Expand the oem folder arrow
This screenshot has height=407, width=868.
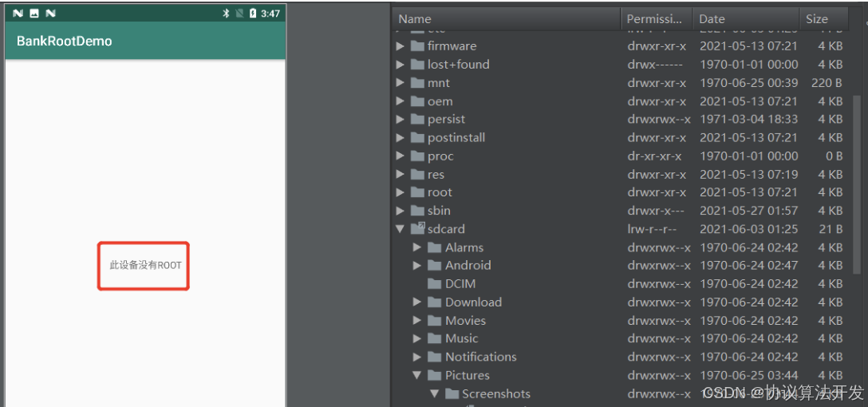click(x=400, y=101)
